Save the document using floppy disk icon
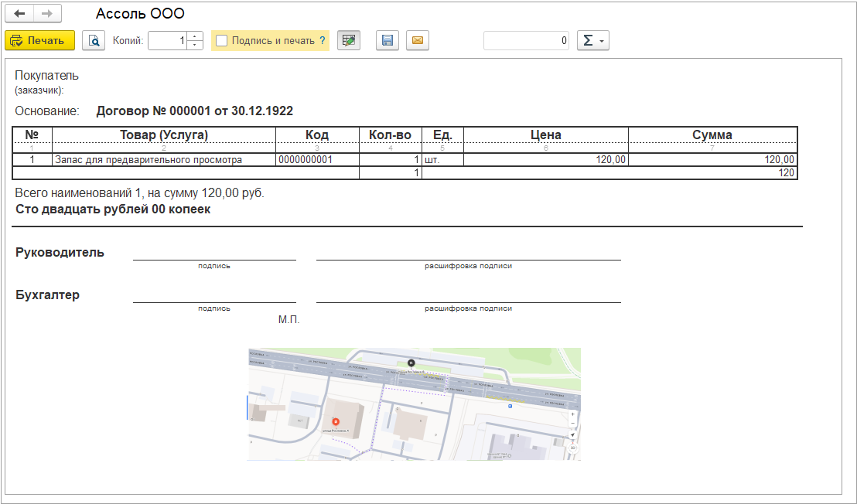Image resolution: width=857 pixels, height=504 pixels. point(388,41)
